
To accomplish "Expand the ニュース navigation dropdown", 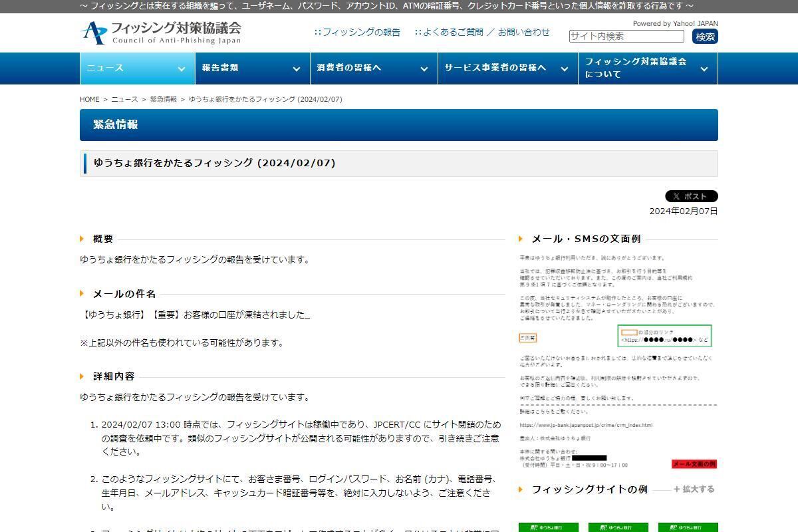I will (x=180, y=68).
